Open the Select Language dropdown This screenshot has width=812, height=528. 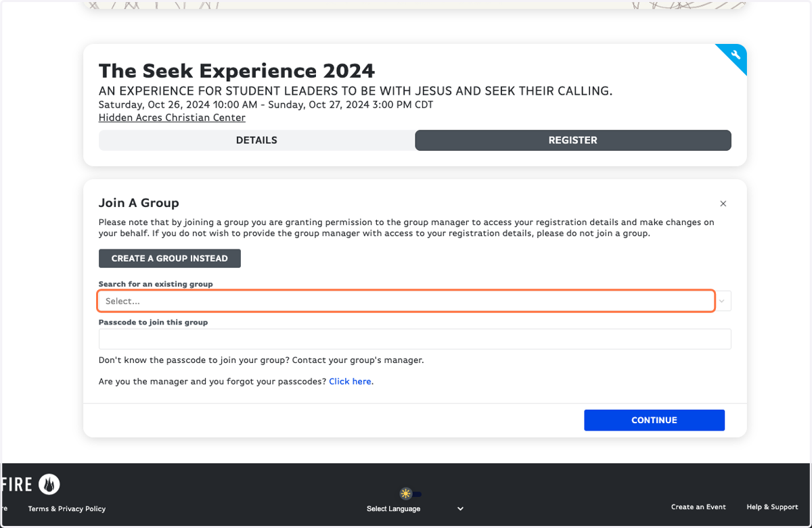pyautogui.click(x=415, y=508)
